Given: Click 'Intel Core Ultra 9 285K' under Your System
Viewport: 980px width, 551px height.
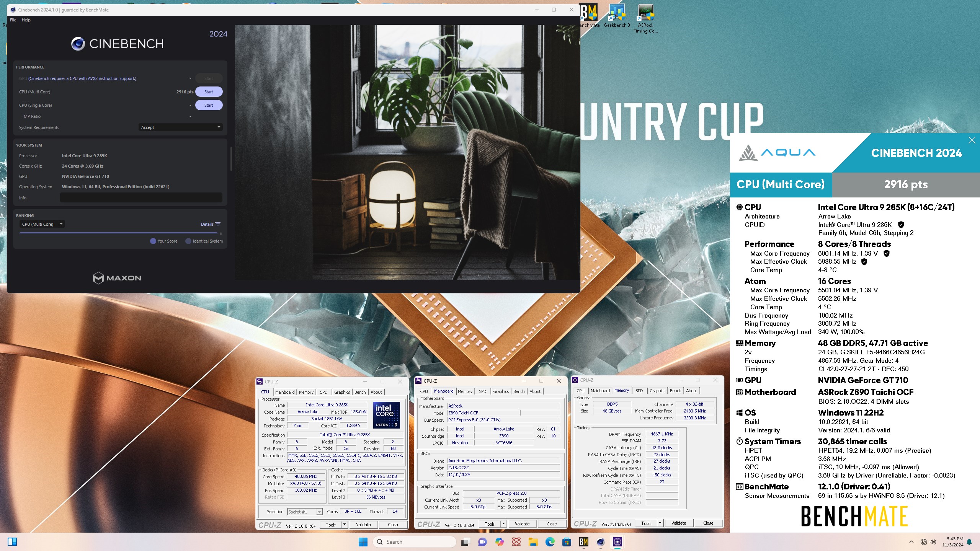Looking at the screenshot, I should [85, 156].
